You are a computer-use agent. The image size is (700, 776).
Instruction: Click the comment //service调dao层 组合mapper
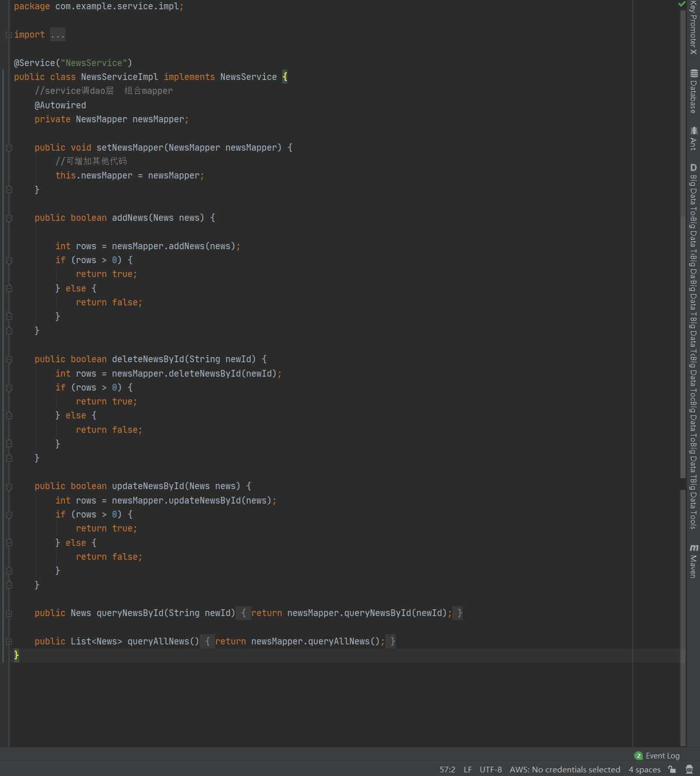click(x=104, y=91)
